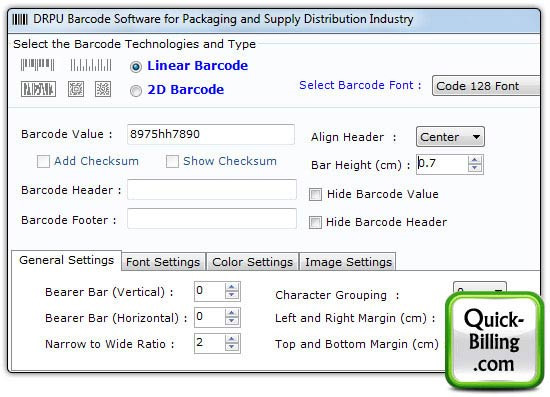Decrease Narrow to Wide Ratio with down arrow

coord(232,347)
